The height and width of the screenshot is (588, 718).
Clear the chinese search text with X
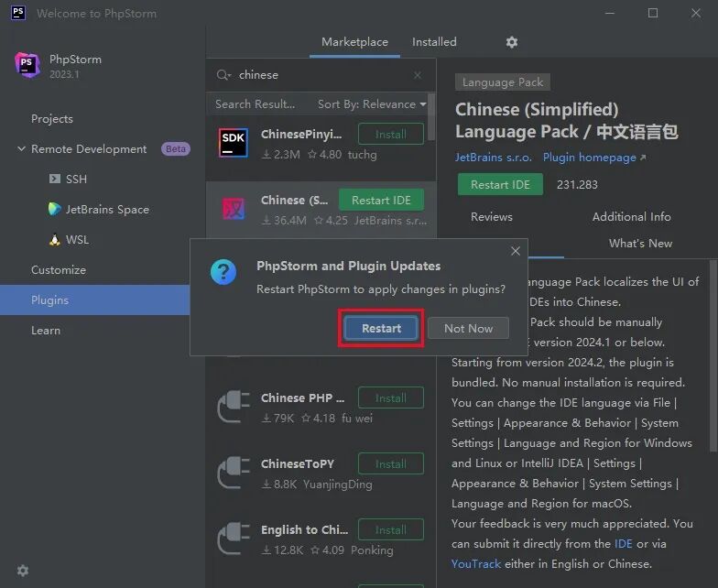point(418,75)
